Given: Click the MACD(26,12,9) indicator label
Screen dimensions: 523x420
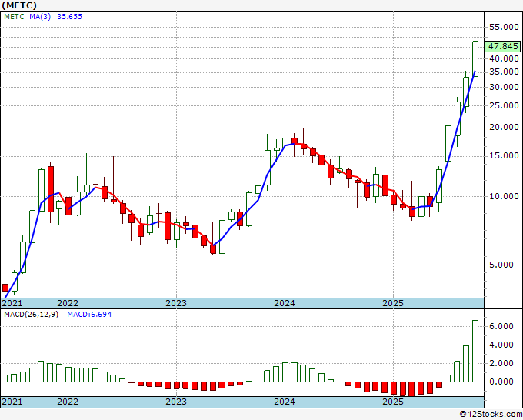Looking at the screenshot, I should (31, 315).
